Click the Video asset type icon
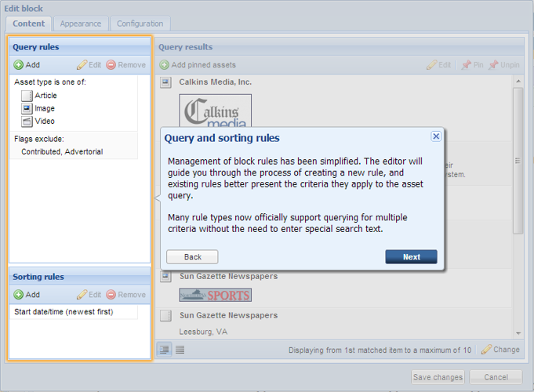 click(x=27, y=122)
